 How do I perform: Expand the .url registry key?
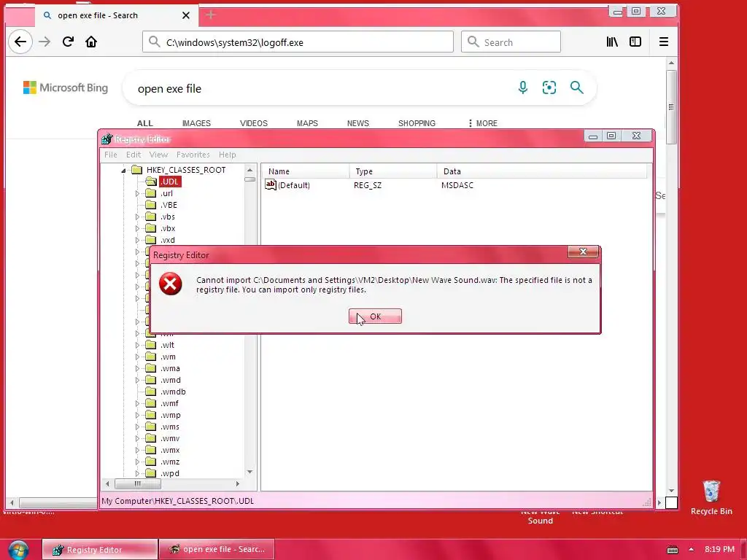[x=137, y=193]
